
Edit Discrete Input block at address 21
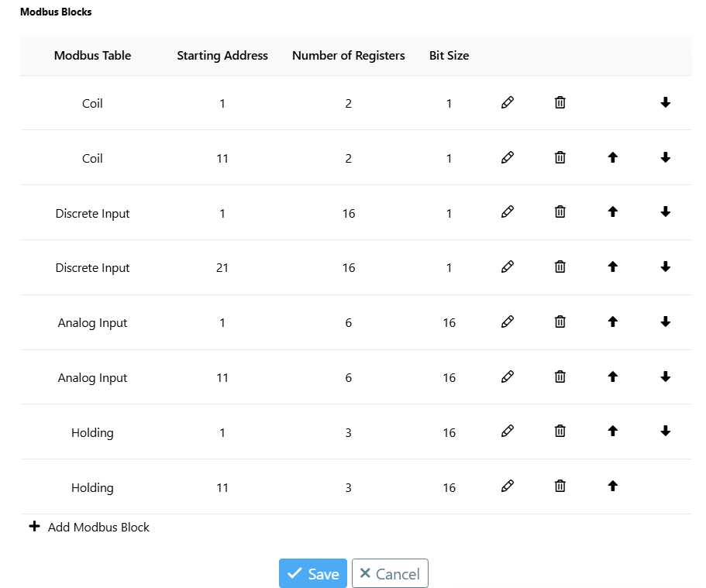point(508,267)
